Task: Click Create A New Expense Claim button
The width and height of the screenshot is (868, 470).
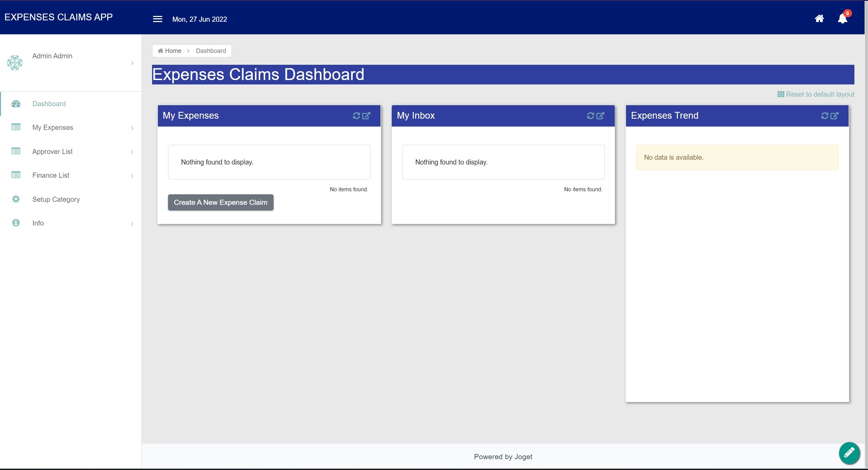Action: [221, 202]
